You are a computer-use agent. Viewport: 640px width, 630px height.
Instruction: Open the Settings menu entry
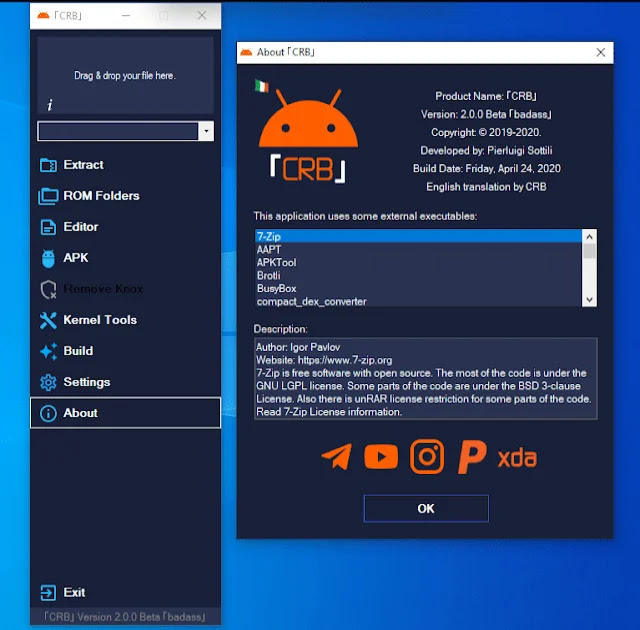[x=125, y=382]
